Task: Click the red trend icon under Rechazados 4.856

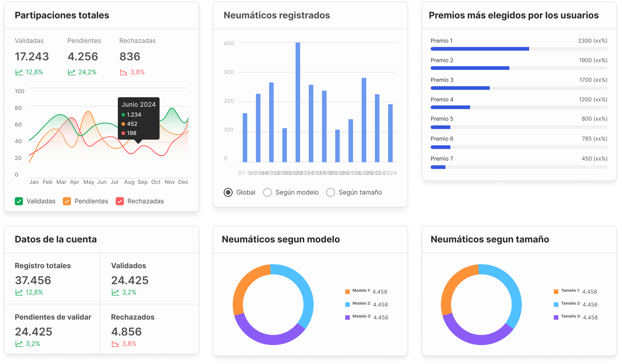Action: (x=115, y=343)
